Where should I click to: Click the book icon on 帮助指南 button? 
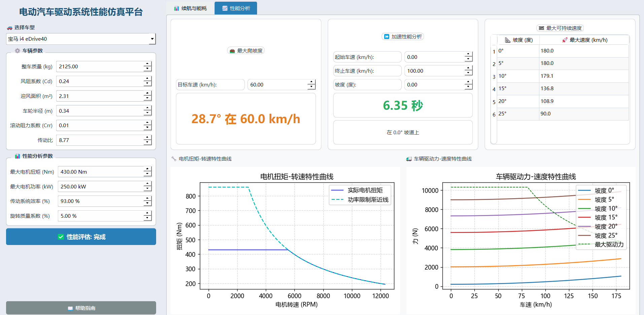70,308
